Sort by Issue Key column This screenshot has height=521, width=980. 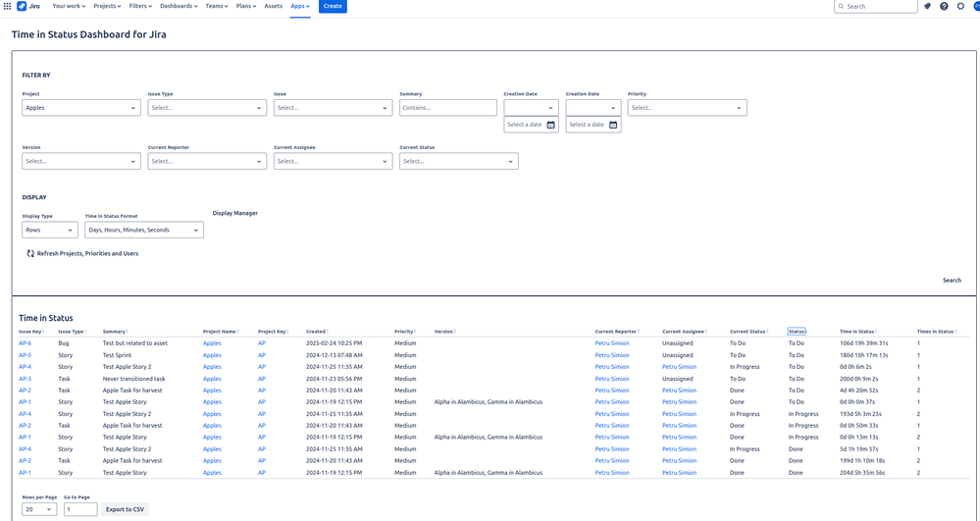pyautogui.click(x=30, y=332)
